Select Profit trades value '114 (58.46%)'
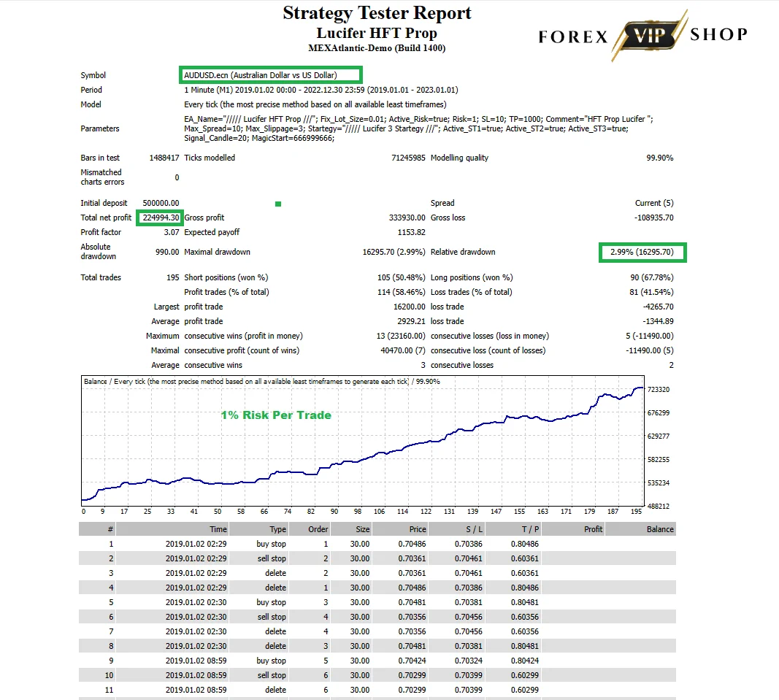 pos(402,292)
